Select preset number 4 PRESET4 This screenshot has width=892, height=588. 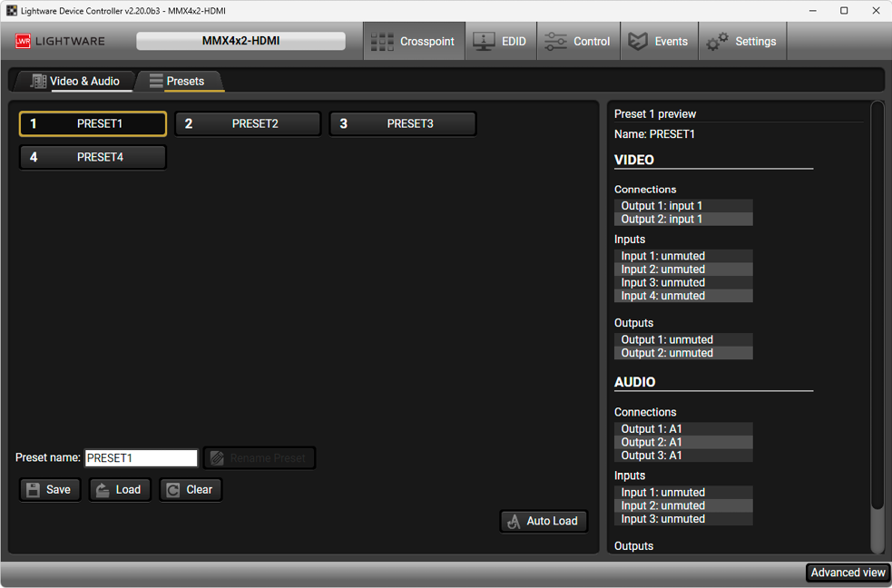click(x=93, y=158)
